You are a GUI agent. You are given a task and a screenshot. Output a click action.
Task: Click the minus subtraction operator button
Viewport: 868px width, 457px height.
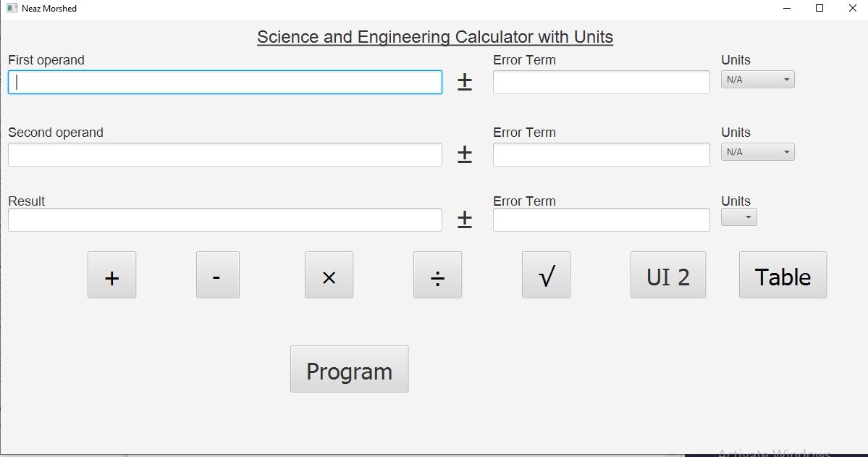(x=218, y=274)
